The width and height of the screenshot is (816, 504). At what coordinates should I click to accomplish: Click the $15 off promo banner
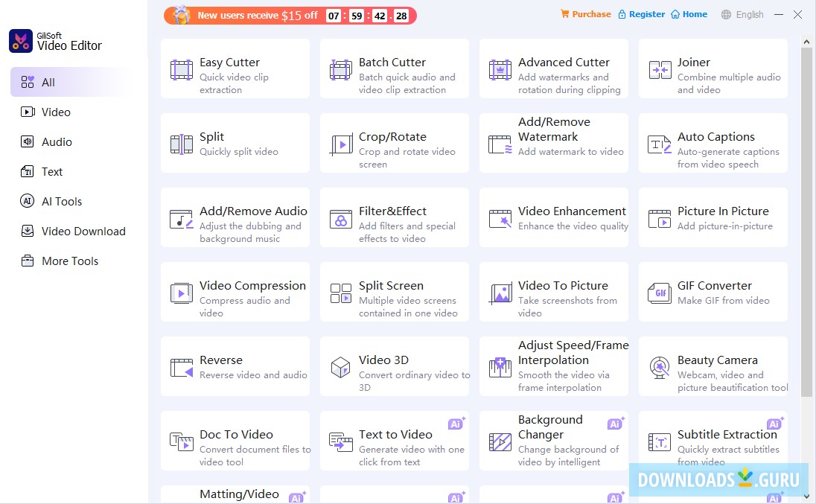[x=290, y=16]
